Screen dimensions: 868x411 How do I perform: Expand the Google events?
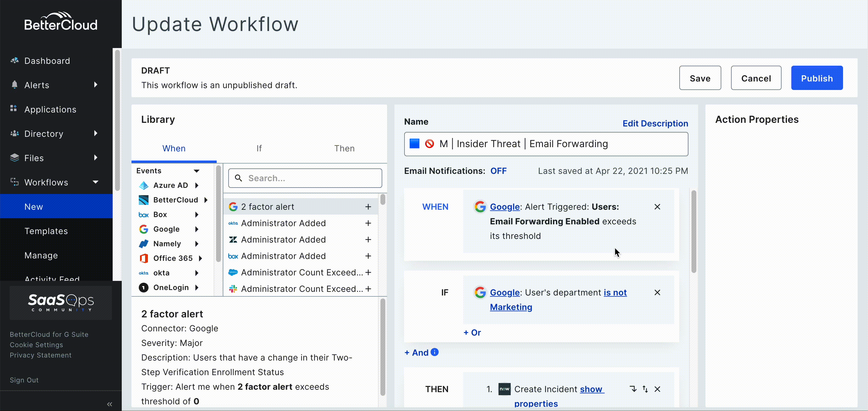(196, 229)
